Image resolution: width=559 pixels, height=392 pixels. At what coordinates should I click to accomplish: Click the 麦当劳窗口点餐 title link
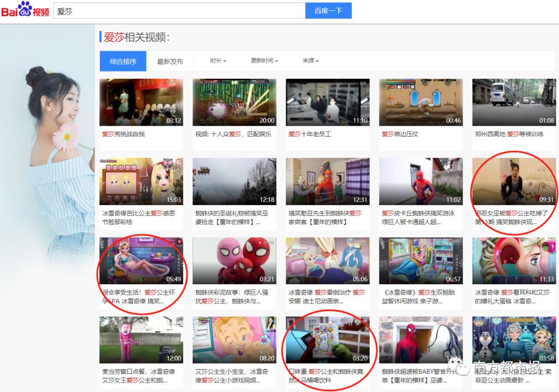click(139, 376)
